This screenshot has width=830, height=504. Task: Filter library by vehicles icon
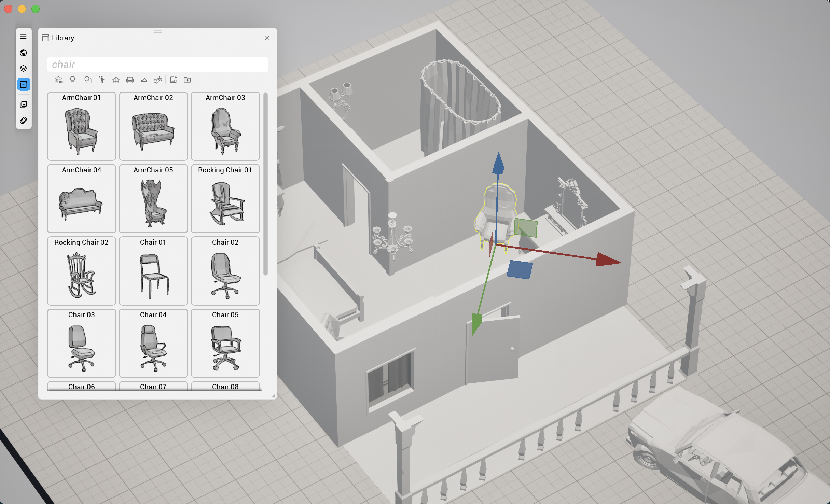point(158,80)
